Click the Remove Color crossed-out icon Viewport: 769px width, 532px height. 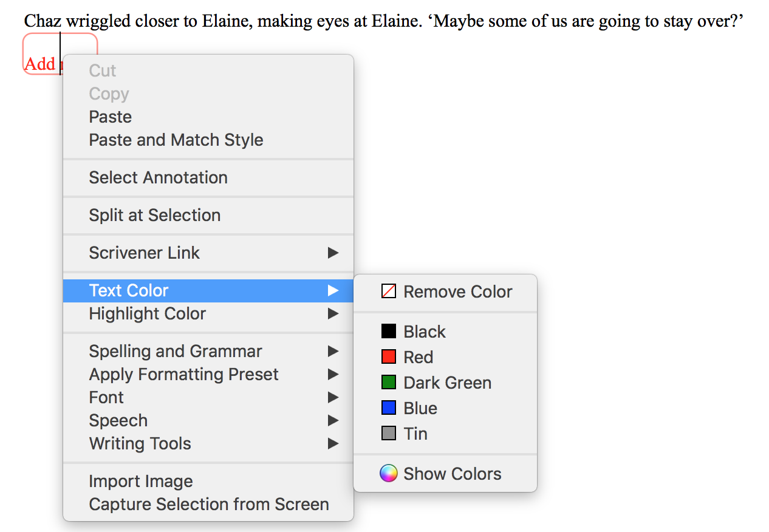[x=389, y=292]
